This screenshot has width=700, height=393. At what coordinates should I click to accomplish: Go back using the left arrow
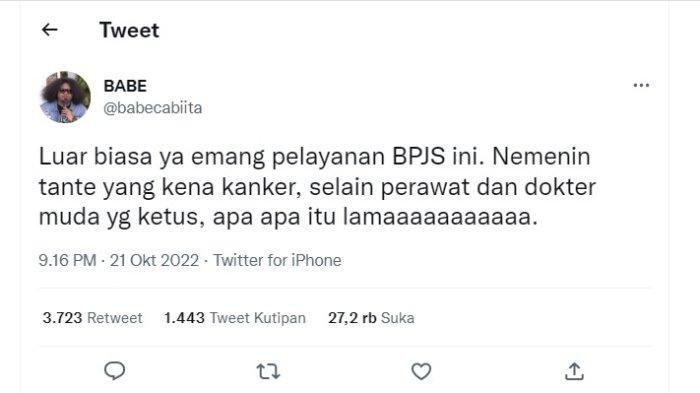click(x=50, y=30)
